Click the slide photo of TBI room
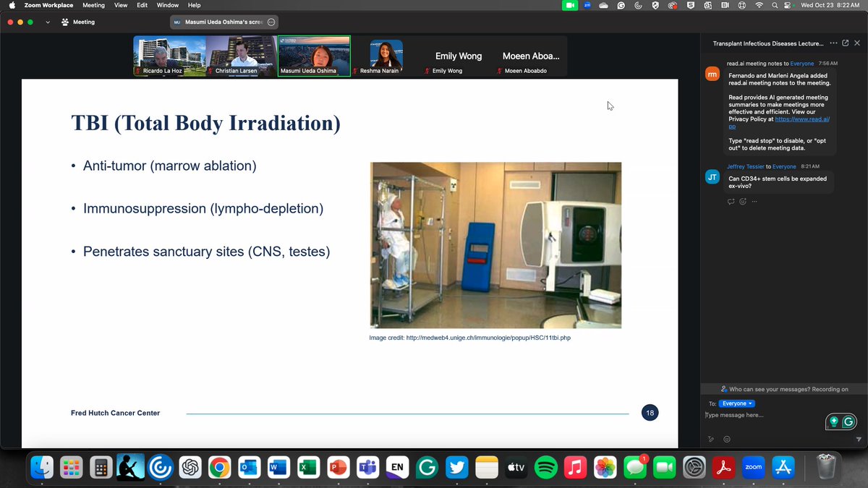Image resolution: width=868 pixels, height=488 pixels. (x=495, y=245)
